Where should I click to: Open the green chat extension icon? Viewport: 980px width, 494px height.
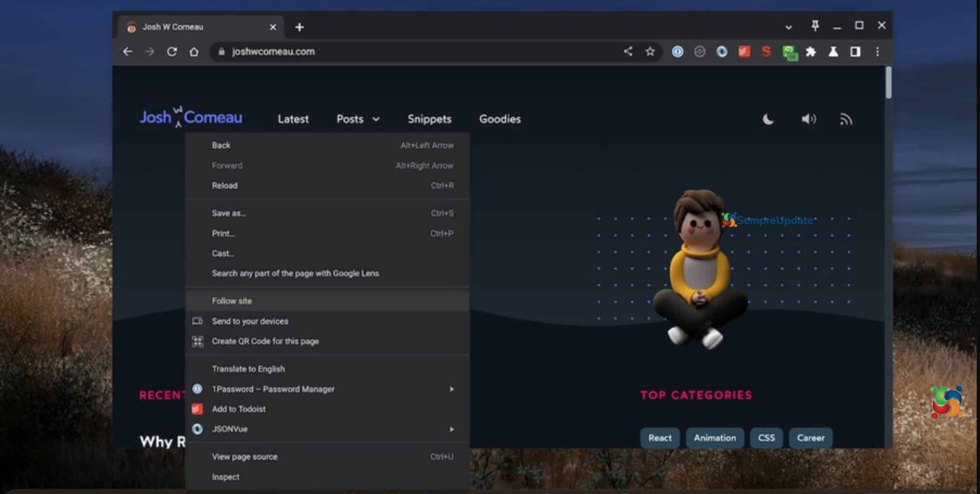pyautogui.click(x=790, y=53)
